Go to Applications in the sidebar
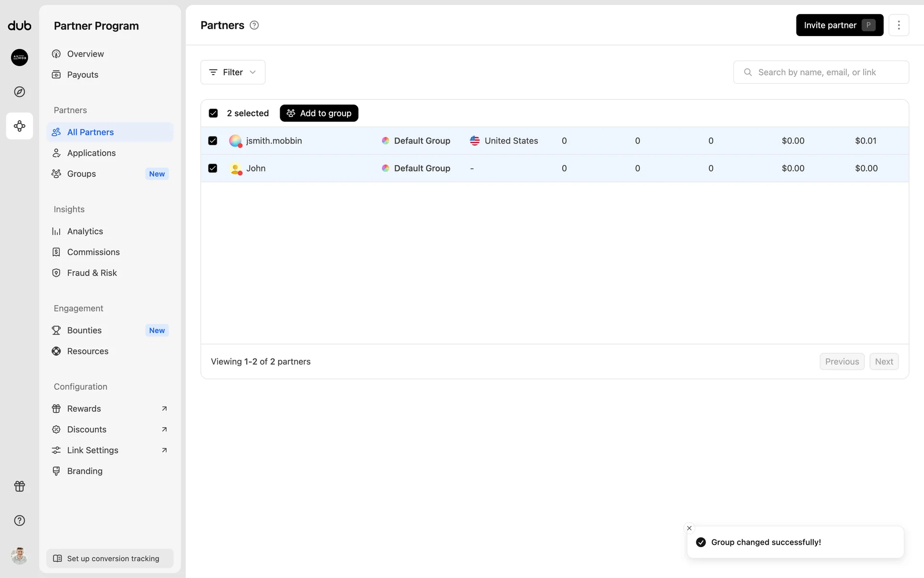The image size is (924, 578). (91, 153)
